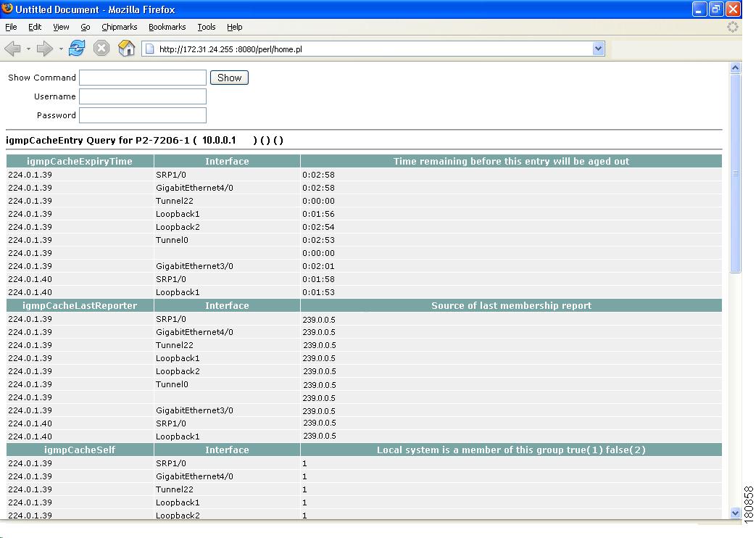Click inside the Password field
The image size is (756, 538).
[x=142, y=115]
